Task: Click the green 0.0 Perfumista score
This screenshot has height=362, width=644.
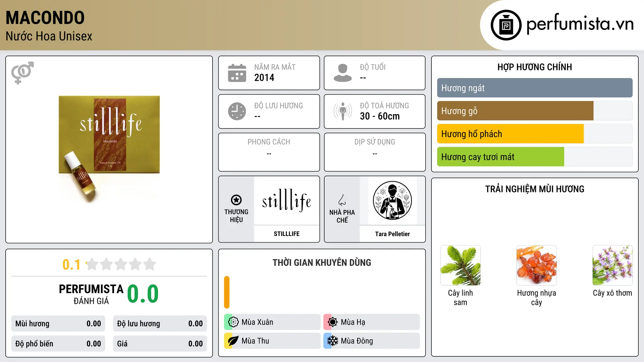Action: (143, 294)
